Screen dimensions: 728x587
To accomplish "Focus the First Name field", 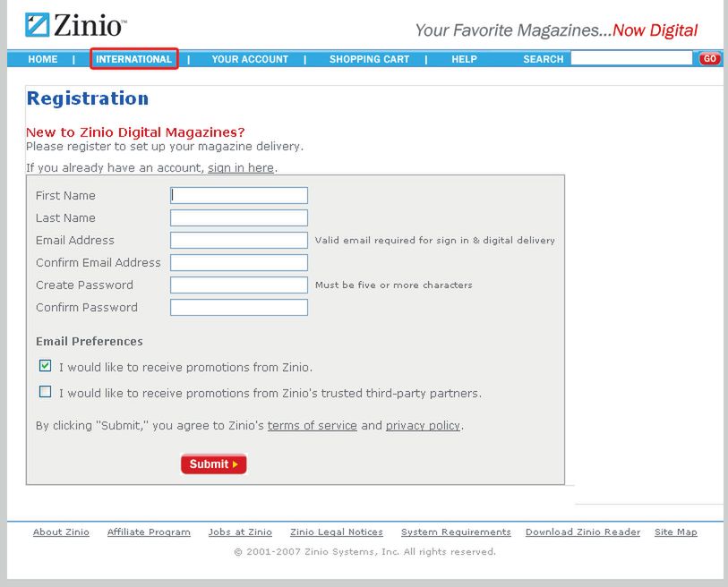I will tap(239, 195).
